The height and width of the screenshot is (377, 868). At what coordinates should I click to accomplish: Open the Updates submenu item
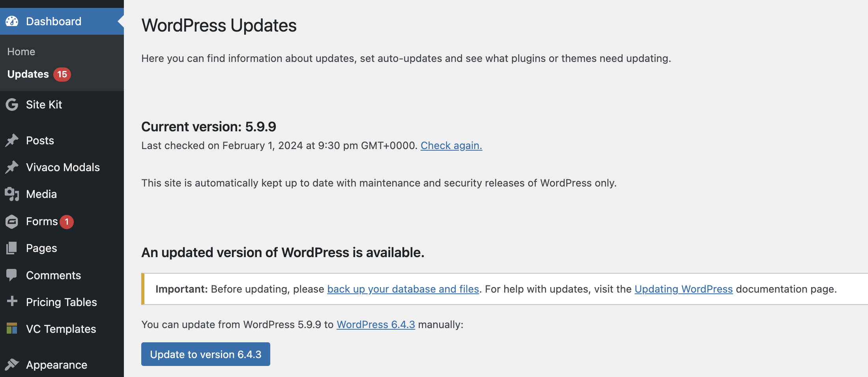pyautogui.click(x=28, y=74)
